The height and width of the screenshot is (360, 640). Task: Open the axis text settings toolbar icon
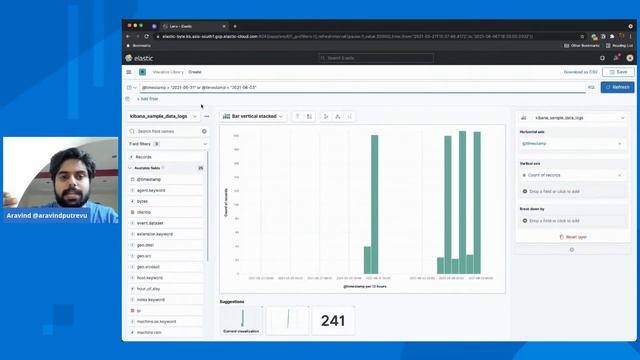point(338,116)
